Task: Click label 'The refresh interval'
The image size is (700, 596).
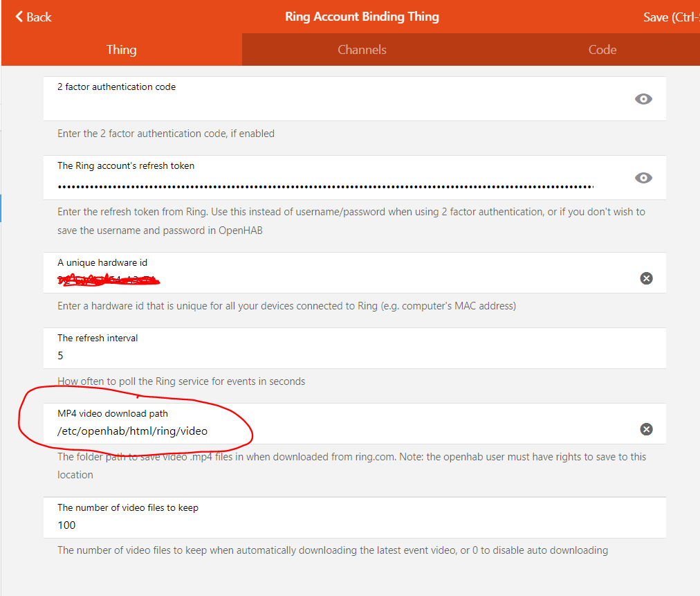Action: 98,338
